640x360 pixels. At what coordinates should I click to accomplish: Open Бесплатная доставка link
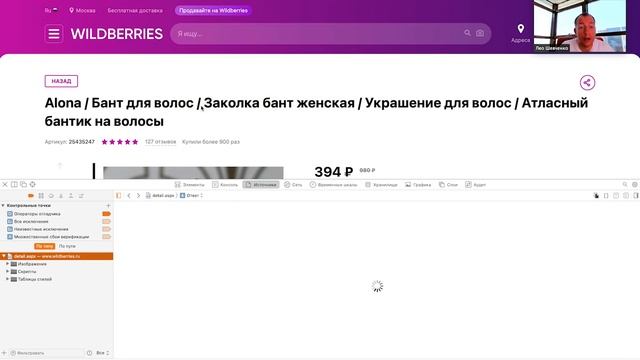[x=135, y=10]
